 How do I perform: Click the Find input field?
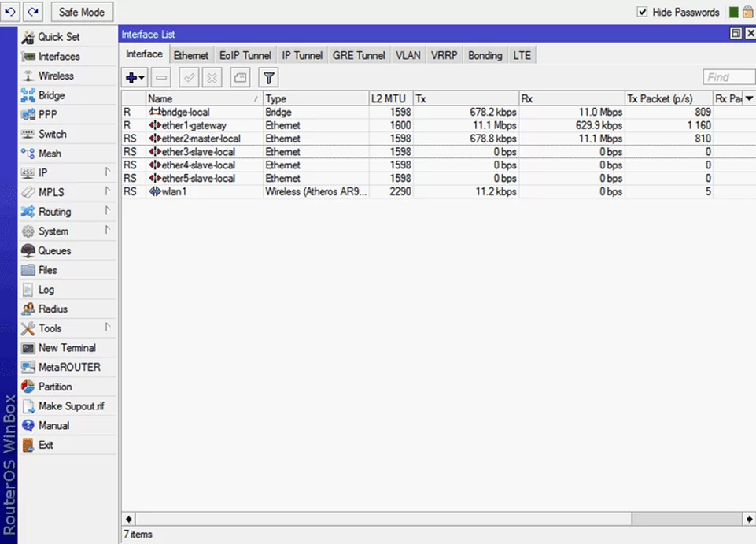(729, 77)
